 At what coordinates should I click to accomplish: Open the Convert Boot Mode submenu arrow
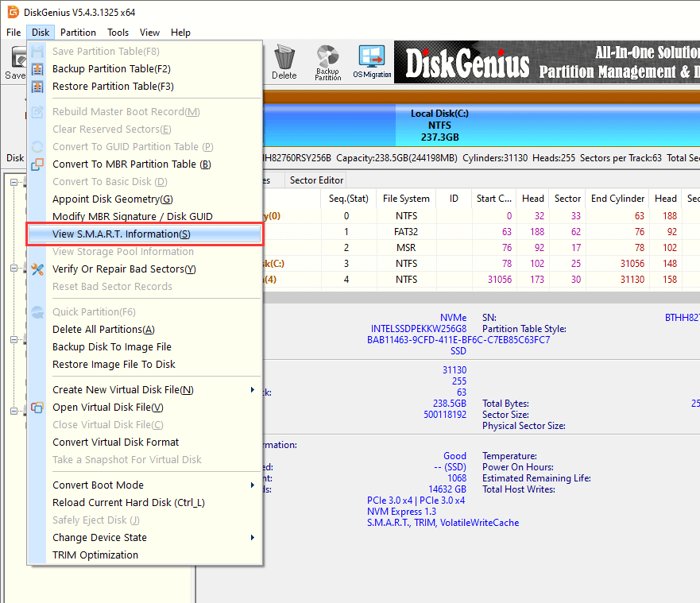tap(253, 485)
